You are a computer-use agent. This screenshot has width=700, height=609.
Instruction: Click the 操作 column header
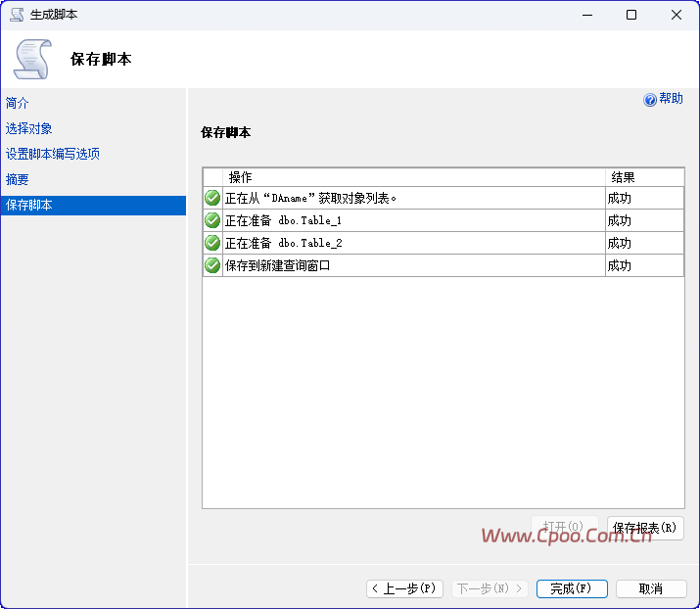tap(414, 177)
